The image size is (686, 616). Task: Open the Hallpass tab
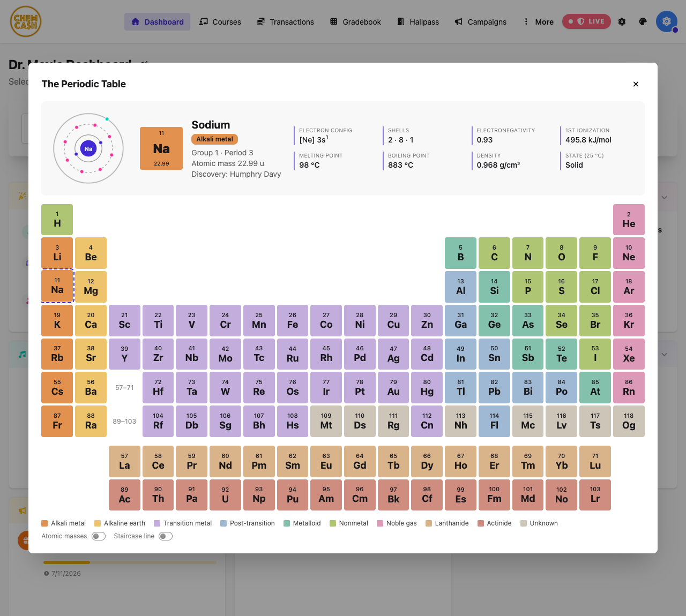418,22
